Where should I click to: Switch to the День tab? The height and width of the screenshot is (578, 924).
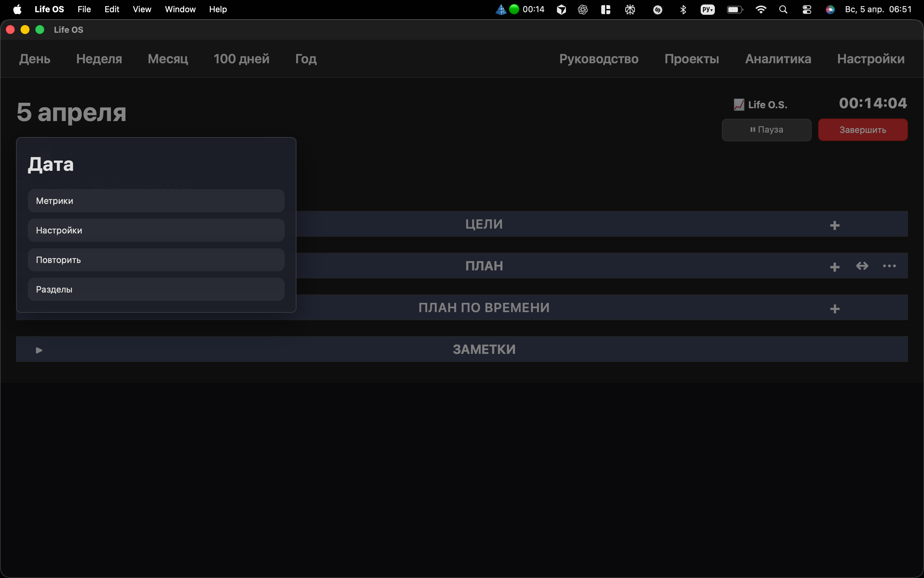(x=35, y=59)
